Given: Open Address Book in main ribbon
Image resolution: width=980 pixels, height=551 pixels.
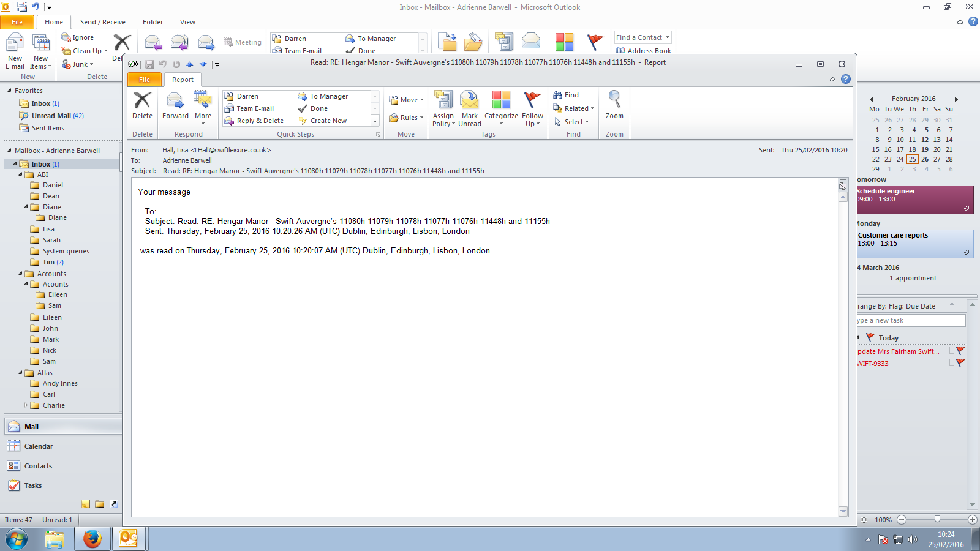Looking at the screenshot, I should (643, 51).
